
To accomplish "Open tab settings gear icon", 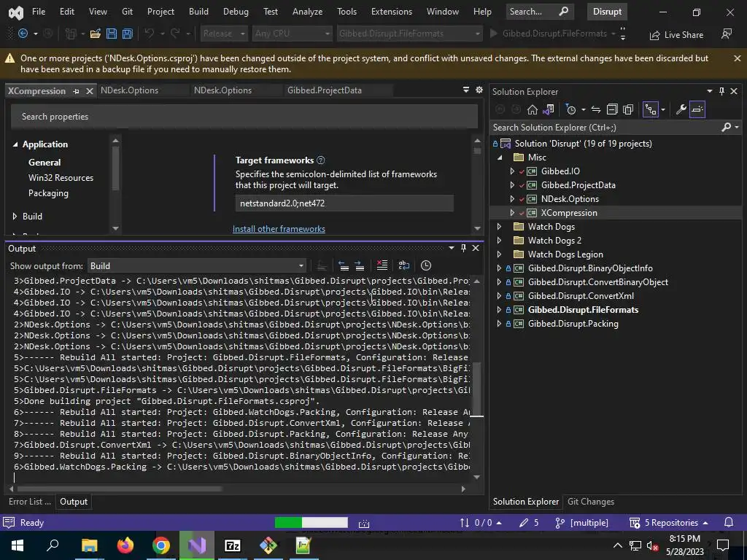I will tap(479, 90).
